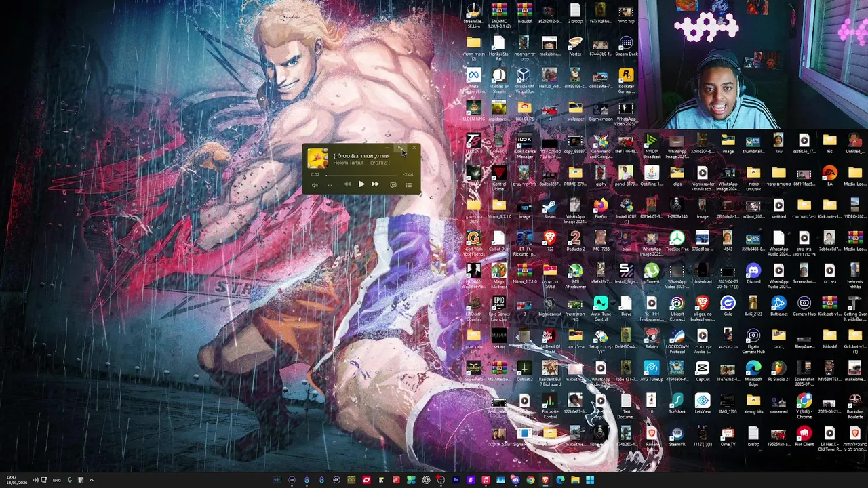
Task: Switch ENG input language in taskbar
Action: [57, 480]
